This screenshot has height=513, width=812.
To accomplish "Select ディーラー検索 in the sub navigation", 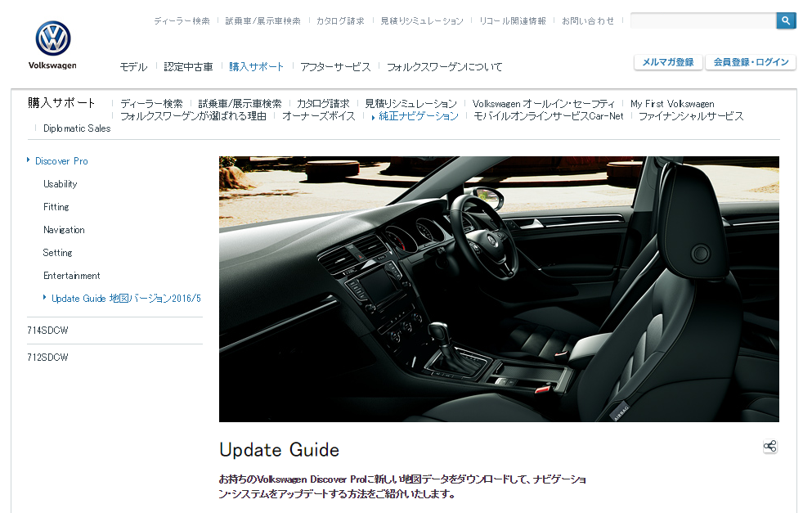I will [x=151, y=104].
